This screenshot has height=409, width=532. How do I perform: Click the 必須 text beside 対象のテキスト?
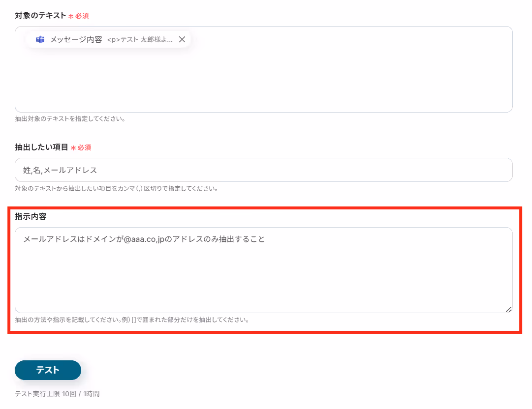click(82, 16)
